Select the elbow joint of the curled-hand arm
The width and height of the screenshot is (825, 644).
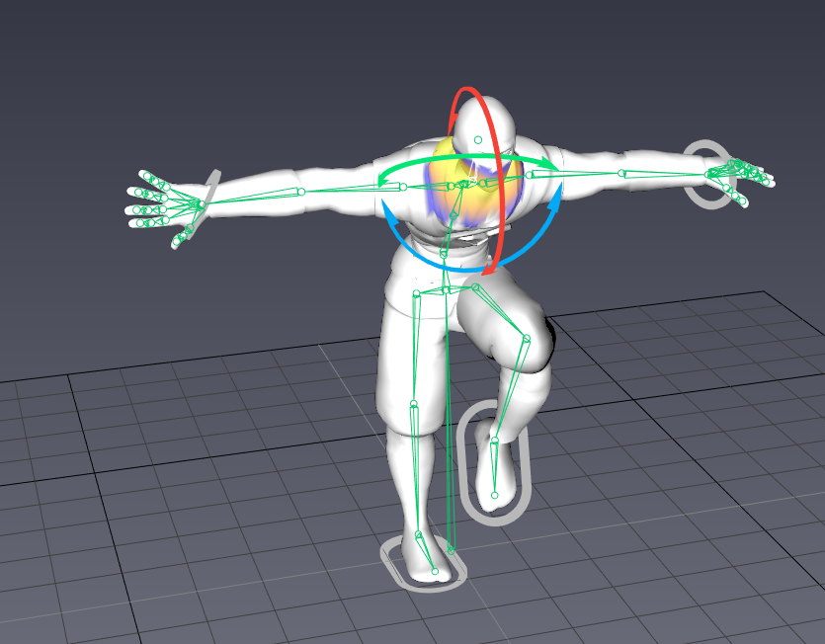(x=621, y=173)
